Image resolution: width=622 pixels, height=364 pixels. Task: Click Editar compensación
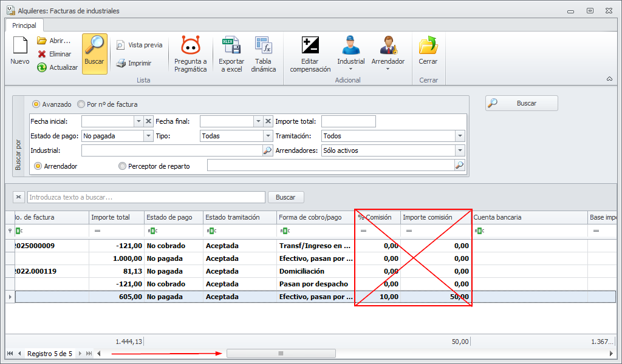(310, 54)
